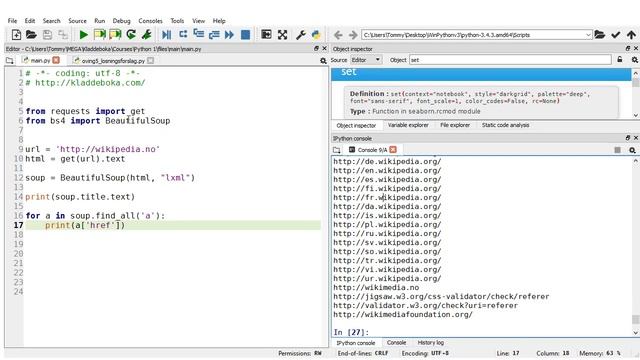Start debugging with the debug file icon
Screen dimensions: 640x360
point(167,35)
